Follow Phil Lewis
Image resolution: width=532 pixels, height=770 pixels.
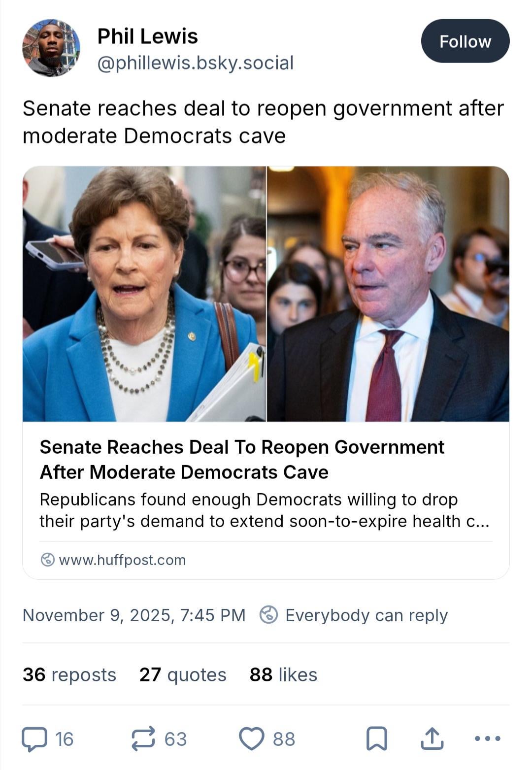coord(465,41)
